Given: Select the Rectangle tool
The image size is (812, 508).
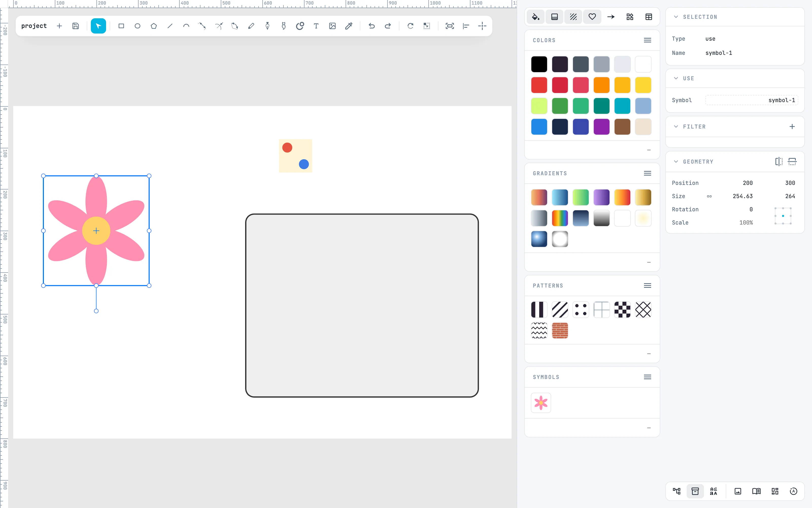Looking at the screenshot, I should [x=121, y=26].
